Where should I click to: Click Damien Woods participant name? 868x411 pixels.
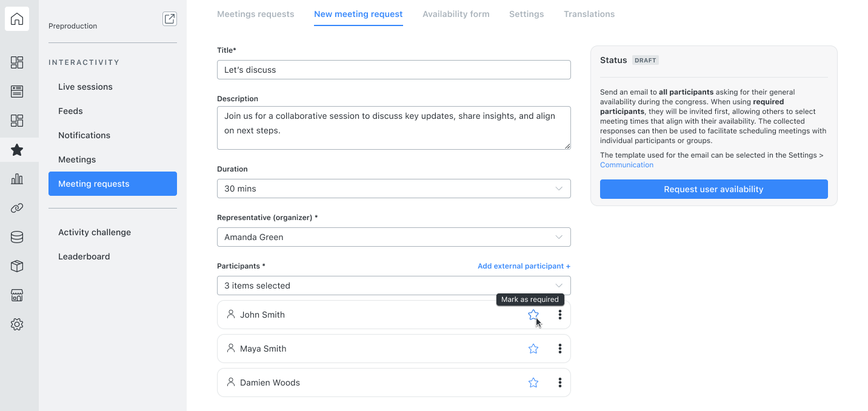tap(270, 383)
